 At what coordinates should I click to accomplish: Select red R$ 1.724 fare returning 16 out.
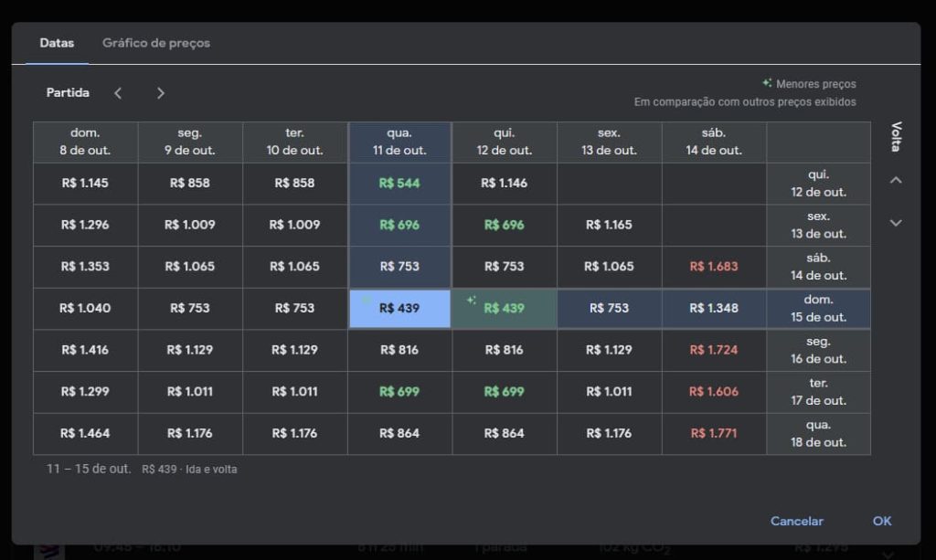714,350
